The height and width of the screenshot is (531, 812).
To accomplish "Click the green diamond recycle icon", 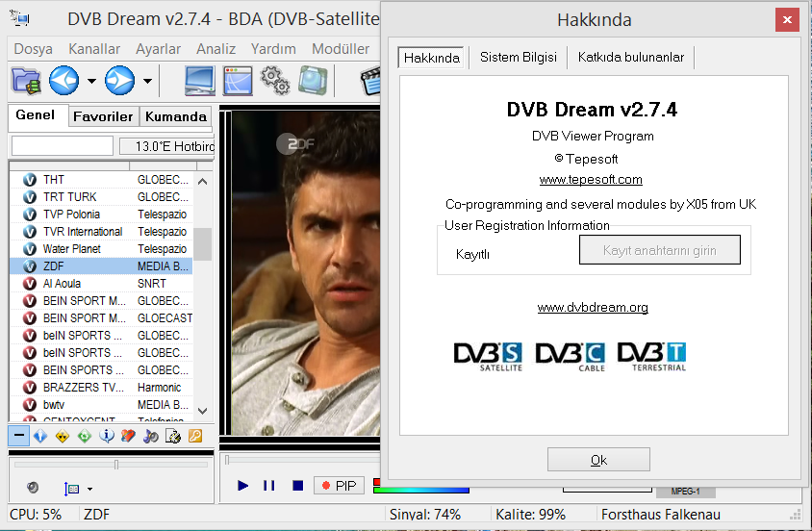I will pyautogui.click(x=85, y=437).
